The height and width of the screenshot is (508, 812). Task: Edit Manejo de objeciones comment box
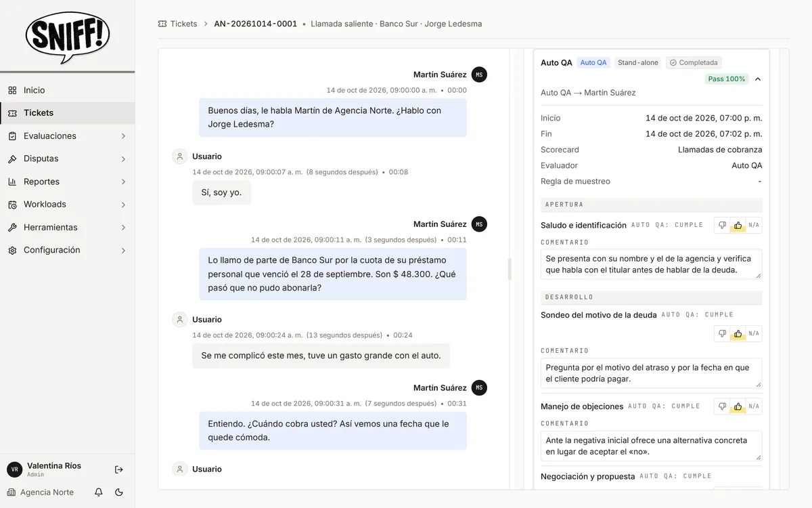point(651,446)
